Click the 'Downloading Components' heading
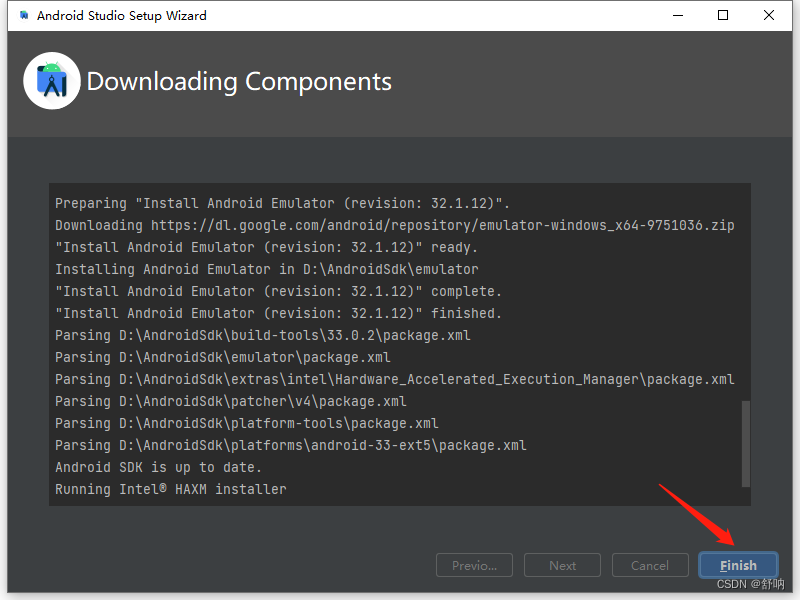 coord(239,82)
